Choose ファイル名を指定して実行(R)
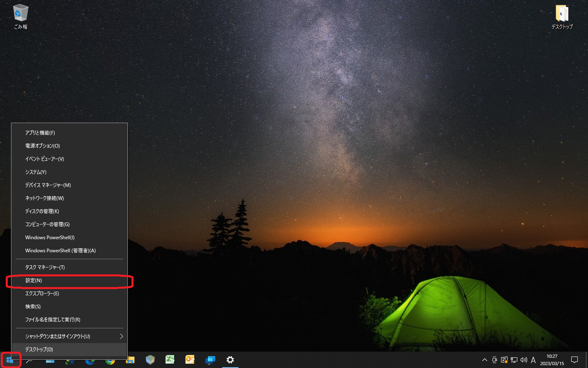Image resolution: width=588 pixels, height=368 pixels. pyautogui.click(x=69, y=320)
